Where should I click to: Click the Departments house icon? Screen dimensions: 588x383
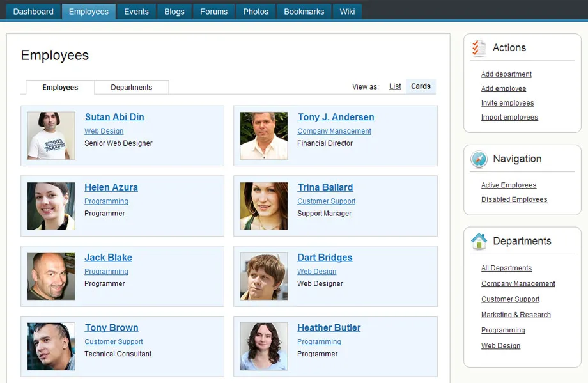click(x=479, y=241)
